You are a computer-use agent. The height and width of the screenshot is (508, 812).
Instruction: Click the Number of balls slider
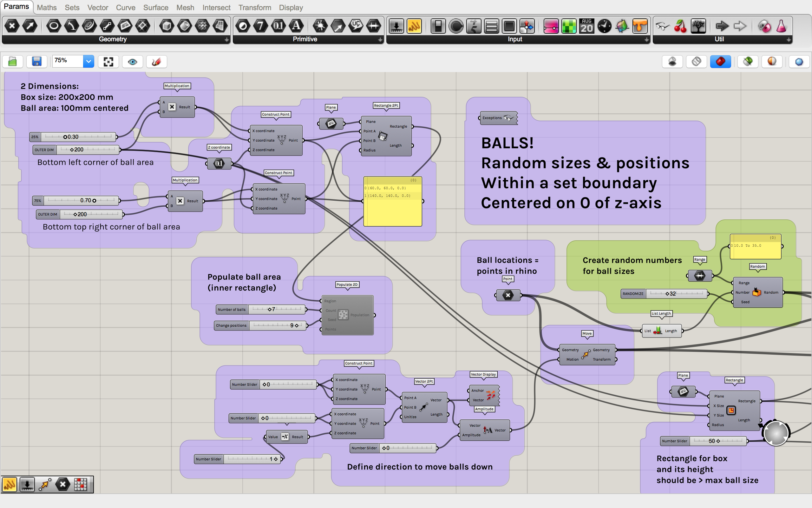point(261,310)
